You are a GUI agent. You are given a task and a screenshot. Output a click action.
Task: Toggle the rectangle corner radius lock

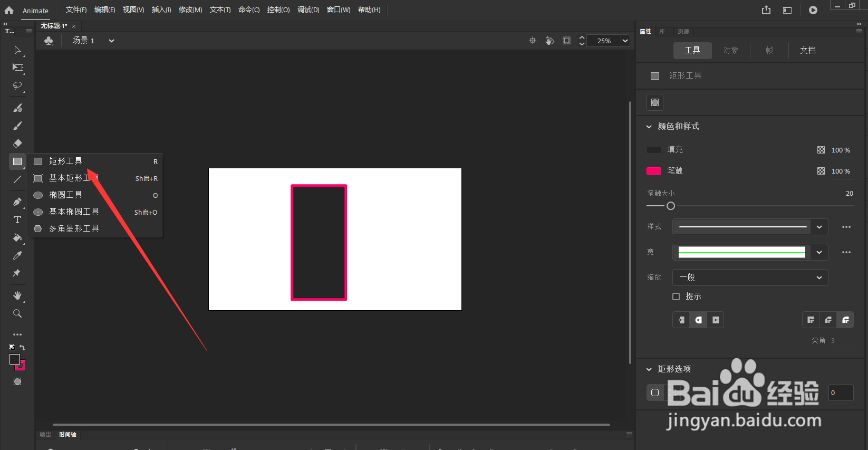pos(655,392)
